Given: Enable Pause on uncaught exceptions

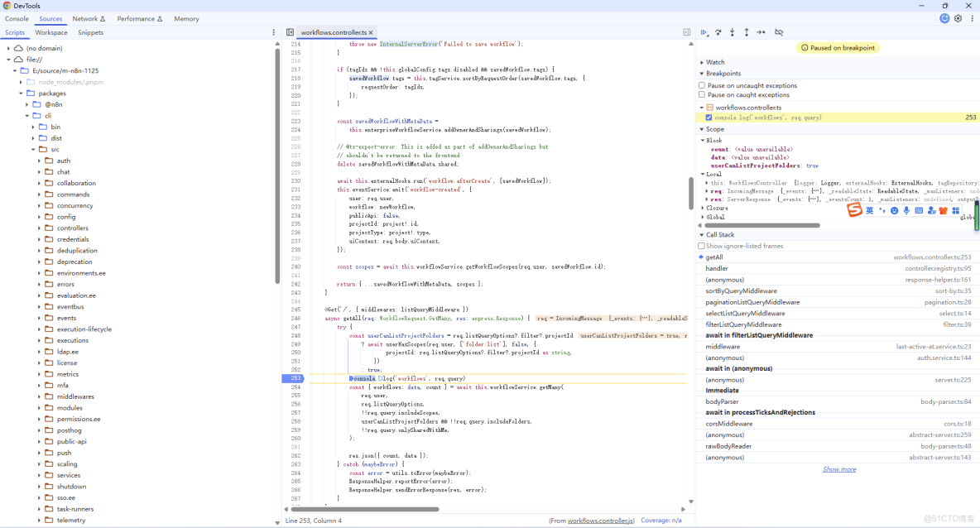Looking at the screenshot, I should tap(702, 85).
